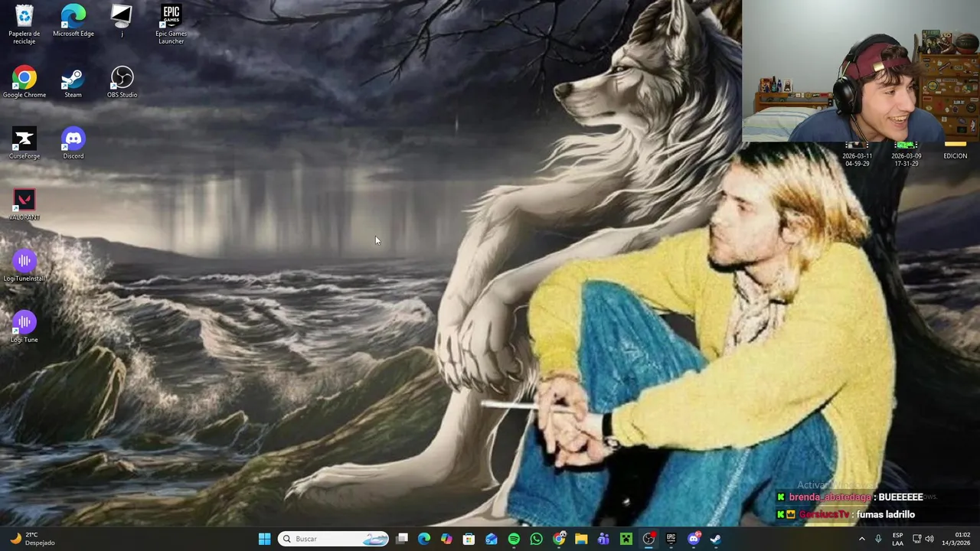
Task: Select the EDICION folder on the desktop
Action: [x=955, y=150]
